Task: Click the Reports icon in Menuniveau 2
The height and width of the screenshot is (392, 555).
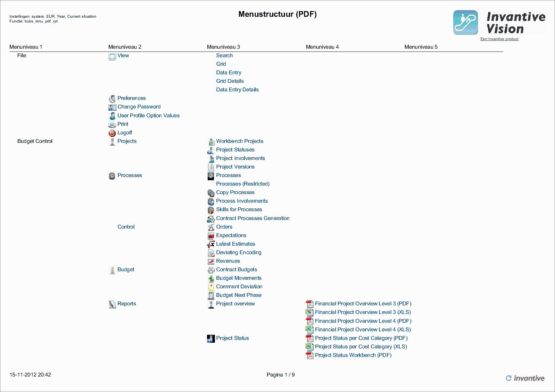Action: [112, 304]
